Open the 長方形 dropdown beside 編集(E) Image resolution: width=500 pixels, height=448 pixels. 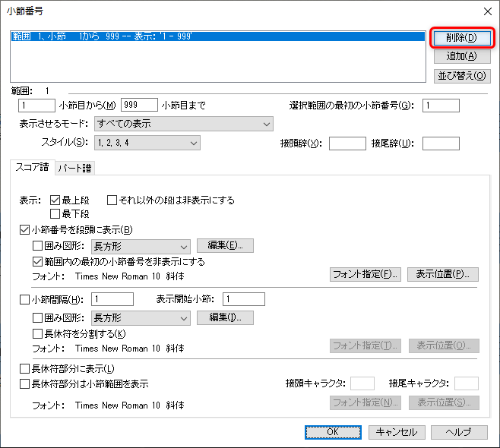141,247
